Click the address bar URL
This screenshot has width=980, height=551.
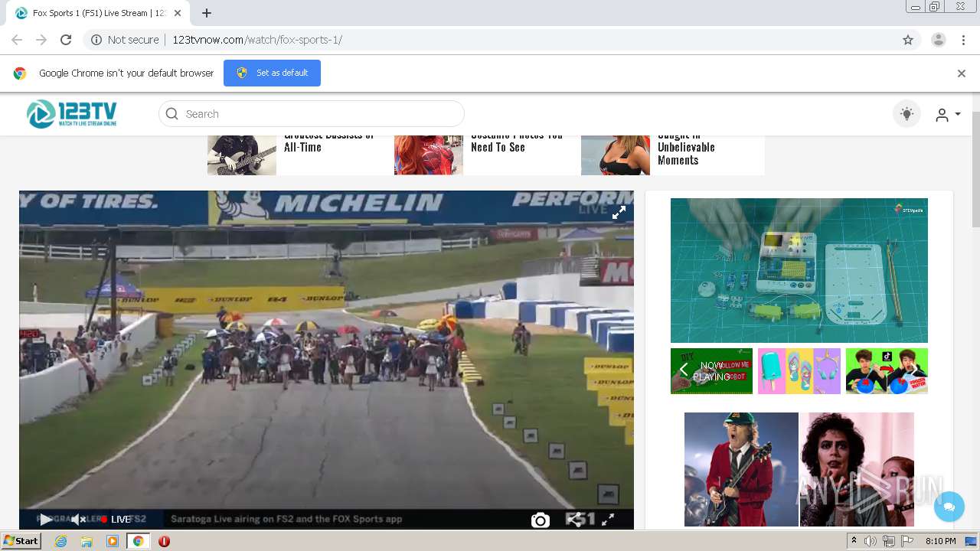coord(257,40)
